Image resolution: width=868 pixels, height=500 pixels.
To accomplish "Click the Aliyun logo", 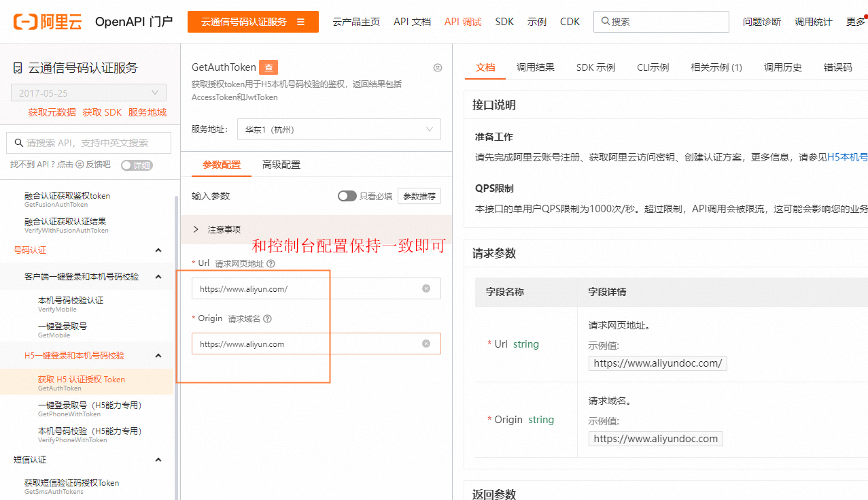I will coord(48,22).
